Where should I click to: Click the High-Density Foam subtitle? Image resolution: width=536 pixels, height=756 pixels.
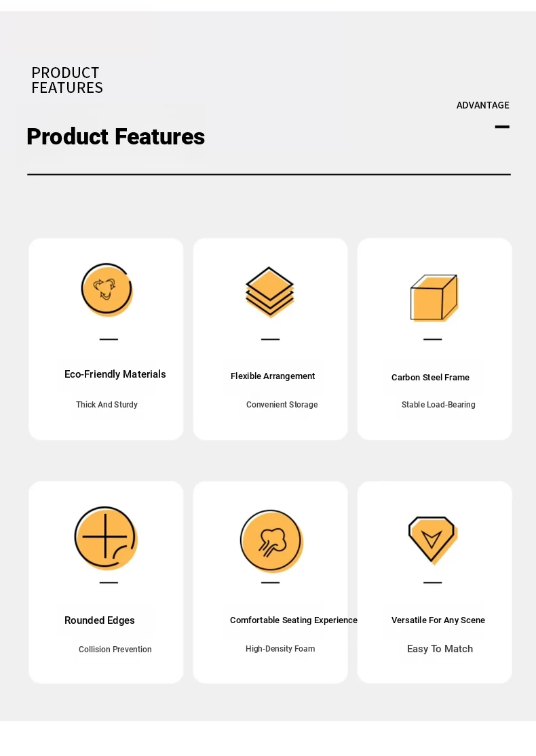(280, 649)
